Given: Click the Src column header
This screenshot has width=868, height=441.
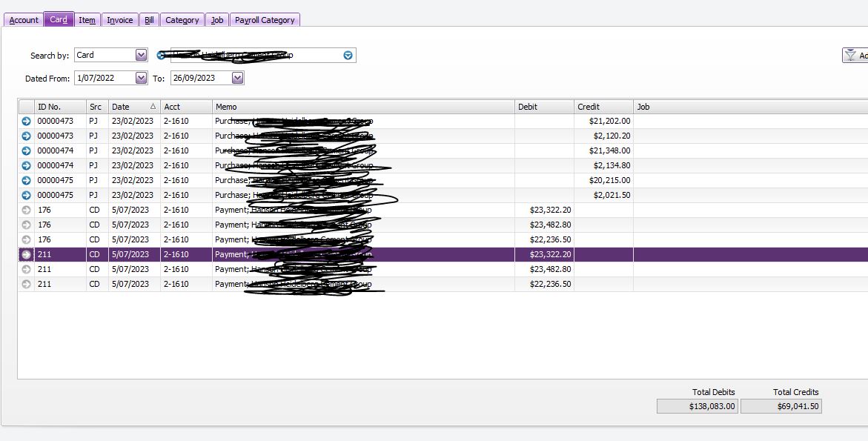Looking at the screenshot, I should click(97, 107).
